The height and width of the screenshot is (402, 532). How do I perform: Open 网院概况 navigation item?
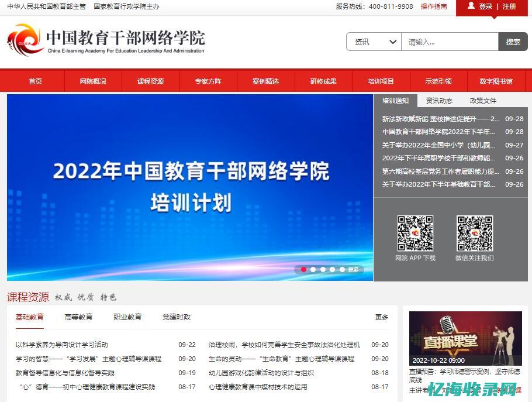tap(93, 81)
